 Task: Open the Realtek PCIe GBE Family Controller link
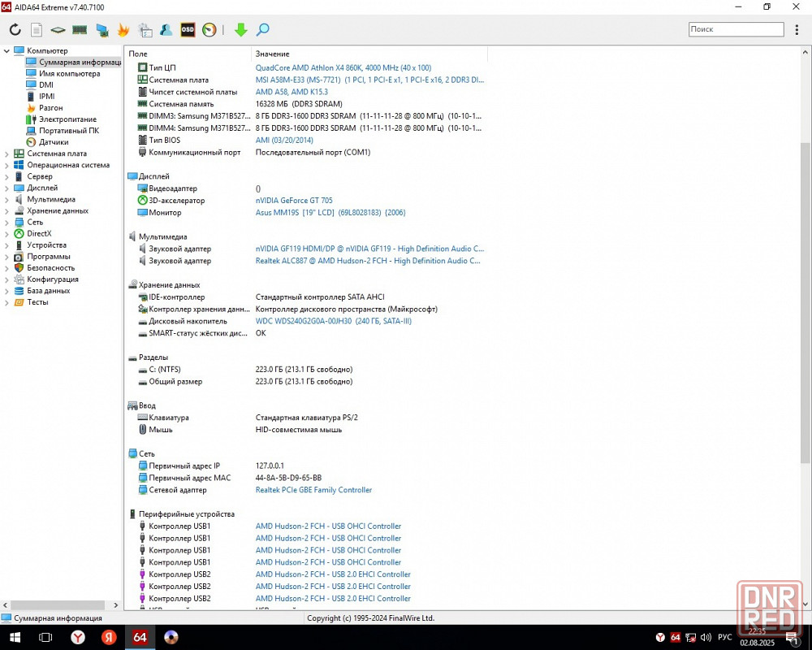[313, 490]
